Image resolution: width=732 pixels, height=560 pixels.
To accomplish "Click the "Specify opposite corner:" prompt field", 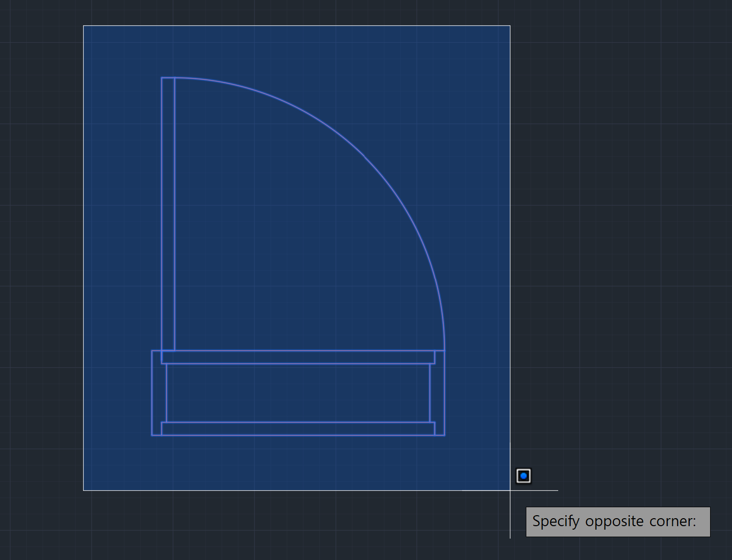I will 618,522.
